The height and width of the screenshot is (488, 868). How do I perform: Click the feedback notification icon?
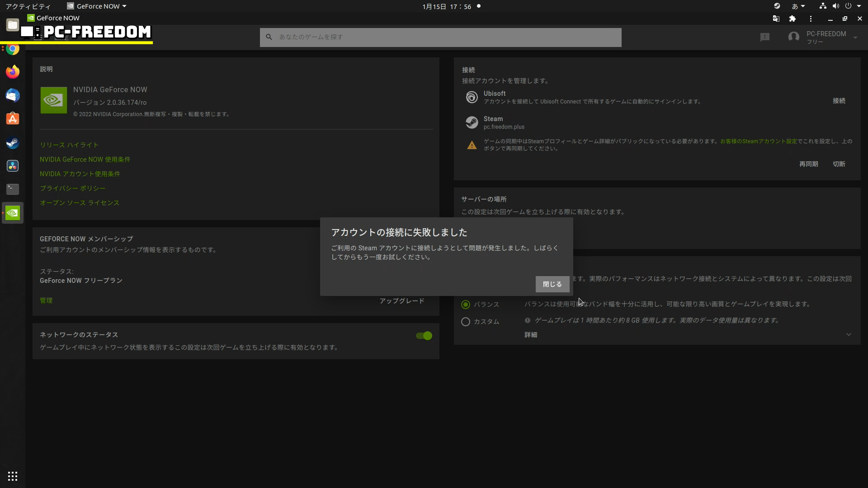click(x=764, y=37)
